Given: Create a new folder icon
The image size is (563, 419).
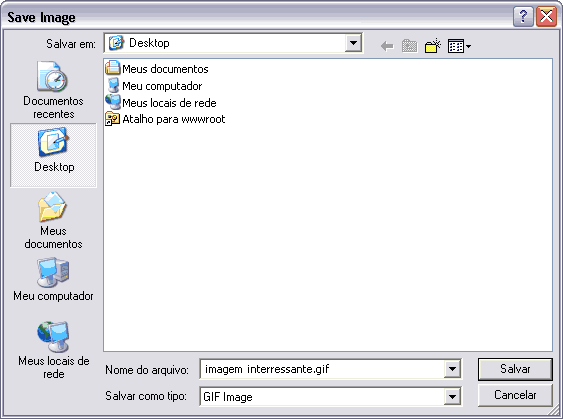Looking at the screenshot, I should click(433, 46).
